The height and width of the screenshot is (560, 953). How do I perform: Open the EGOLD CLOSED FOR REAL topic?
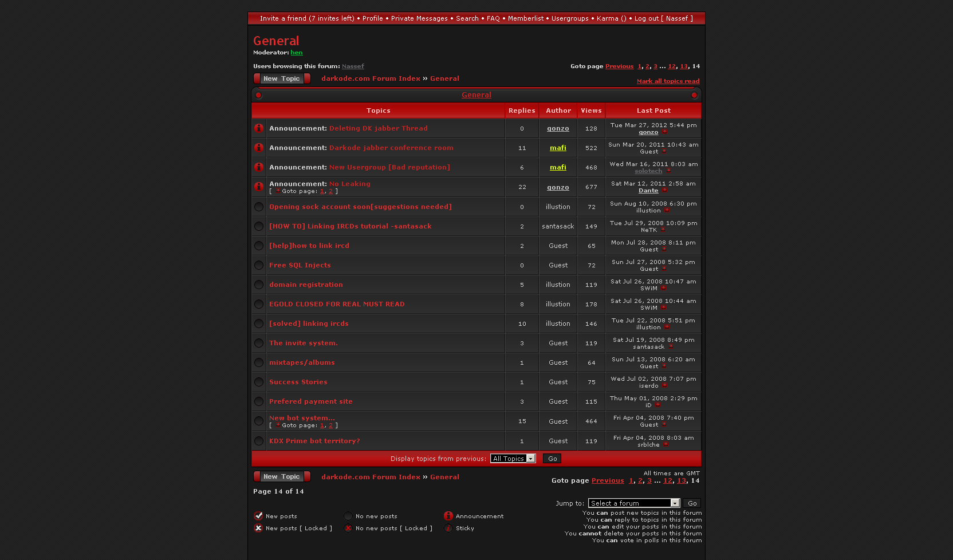point(337,304)
